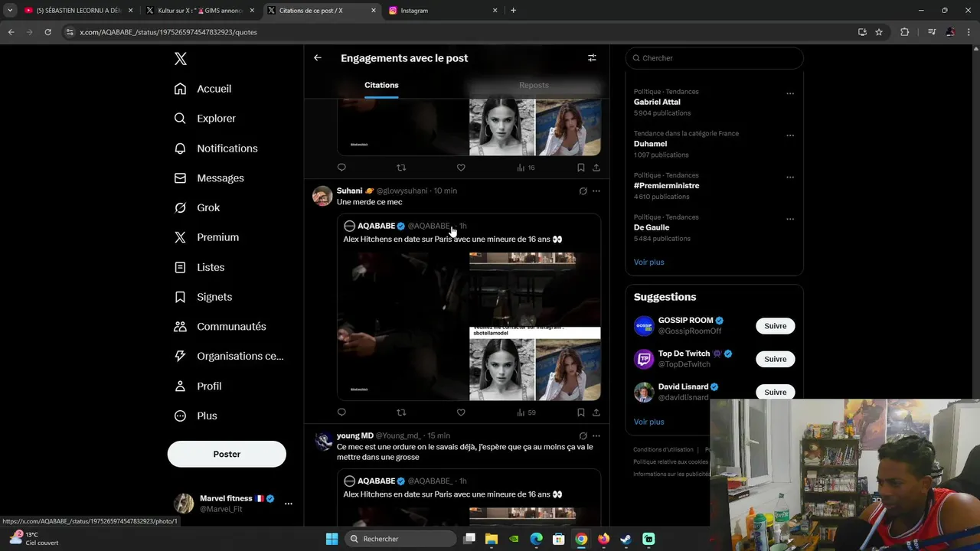Open more options for De Gaulle trend
Viewport: 980px width, 551px height.
pos(790,219)
